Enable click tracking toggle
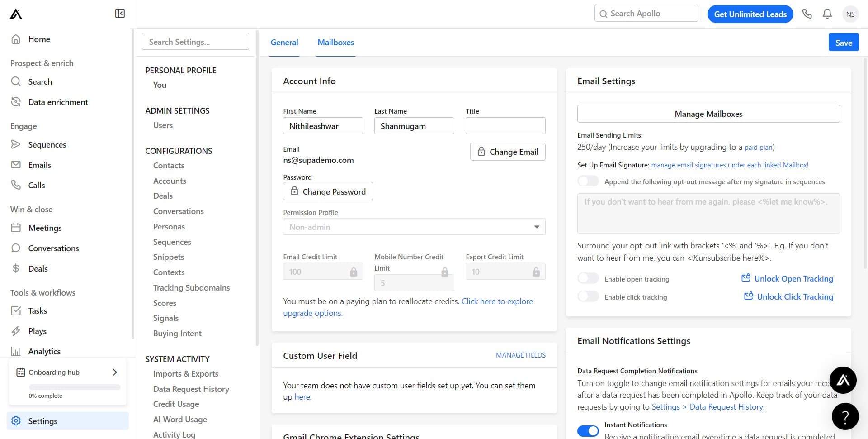This screenshot has height=439, width=868. (588, 296)
